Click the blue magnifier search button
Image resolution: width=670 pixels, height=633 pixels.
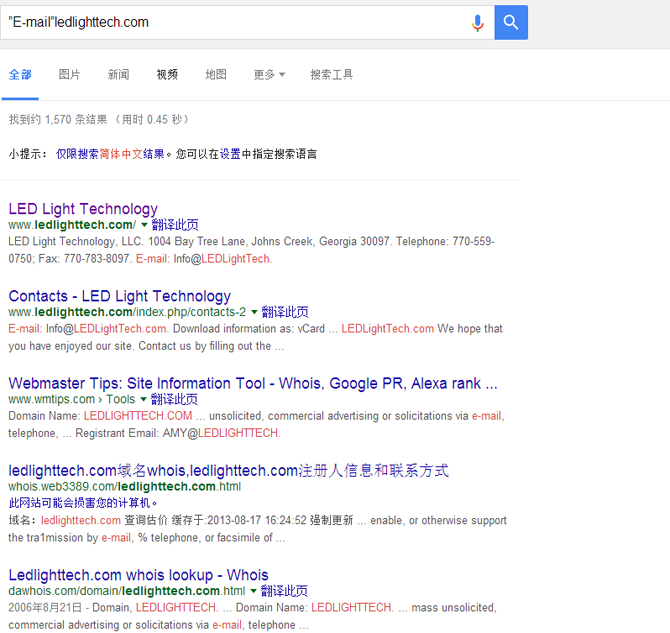click(x=511, y=22)
